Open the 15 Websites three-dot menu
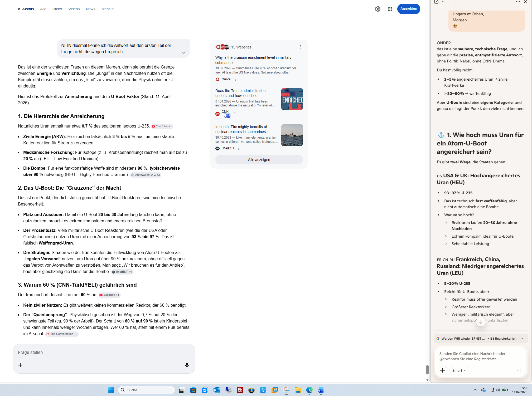Screen dimensions: 532x396 click(300, 47)
